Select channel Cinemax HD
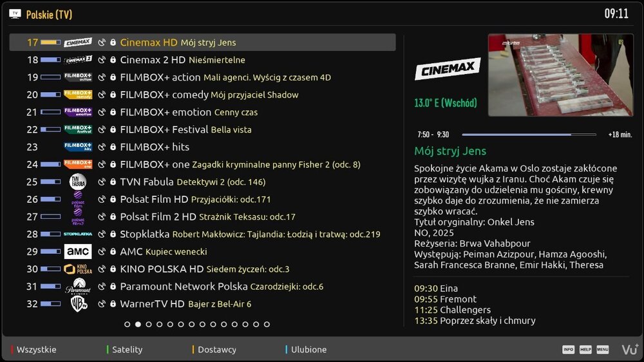644x362 pixels. (x=202, y=43)
